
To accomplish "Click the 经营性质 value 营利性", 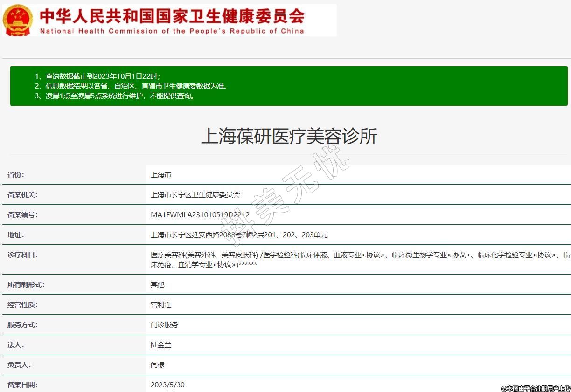I will 161,304.
